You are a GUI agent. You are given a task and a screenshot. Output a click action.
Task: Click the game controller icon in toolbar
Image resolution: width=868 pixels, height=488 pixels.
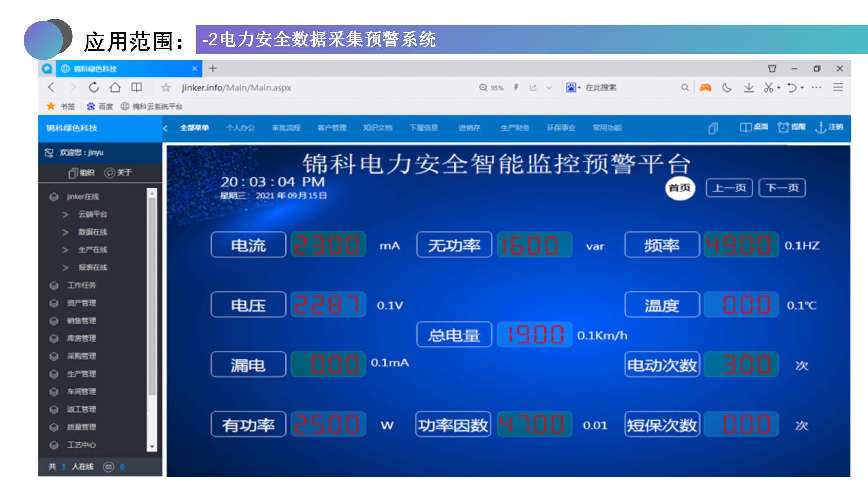tap(706, 87)
